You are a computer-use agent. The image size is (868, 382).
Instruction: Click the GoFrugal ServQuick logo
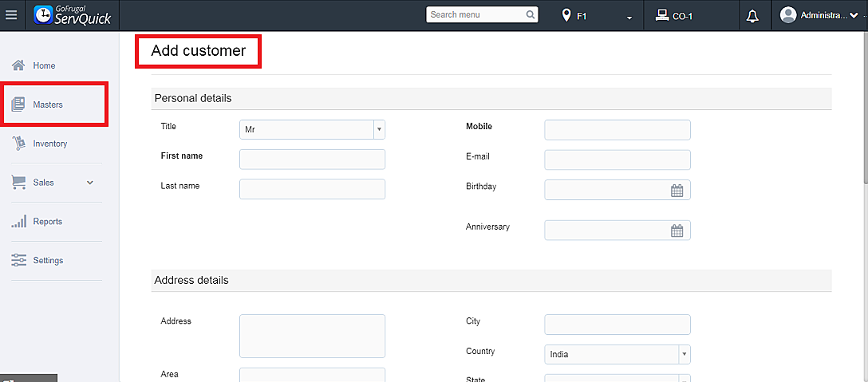(x=73, y=15)
